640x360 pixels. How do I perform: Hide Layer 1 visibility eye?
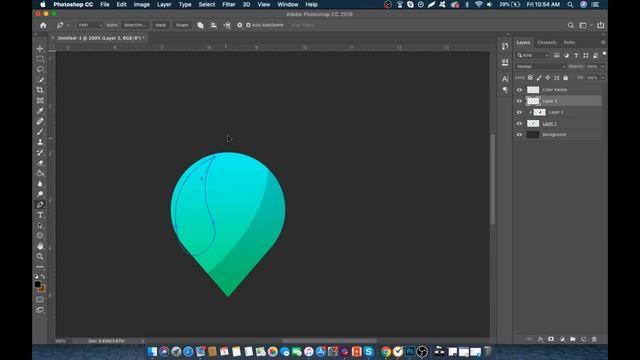coord(519,123)
